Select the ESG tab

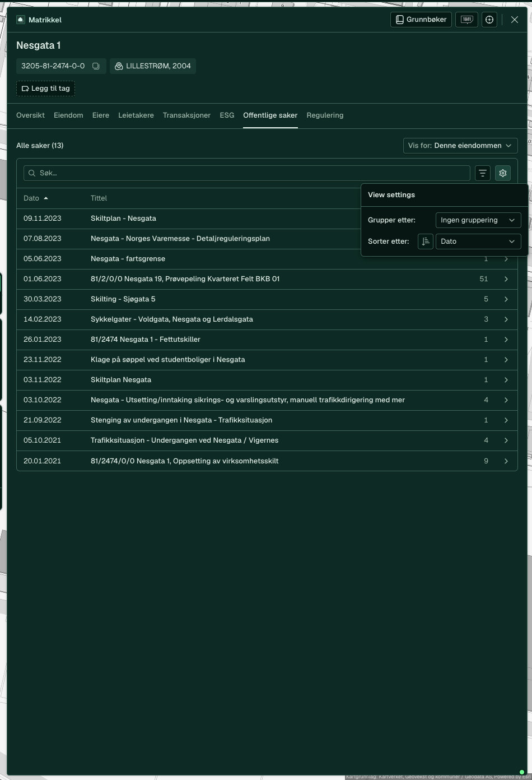pyautogui.click(x=227, y=115)
